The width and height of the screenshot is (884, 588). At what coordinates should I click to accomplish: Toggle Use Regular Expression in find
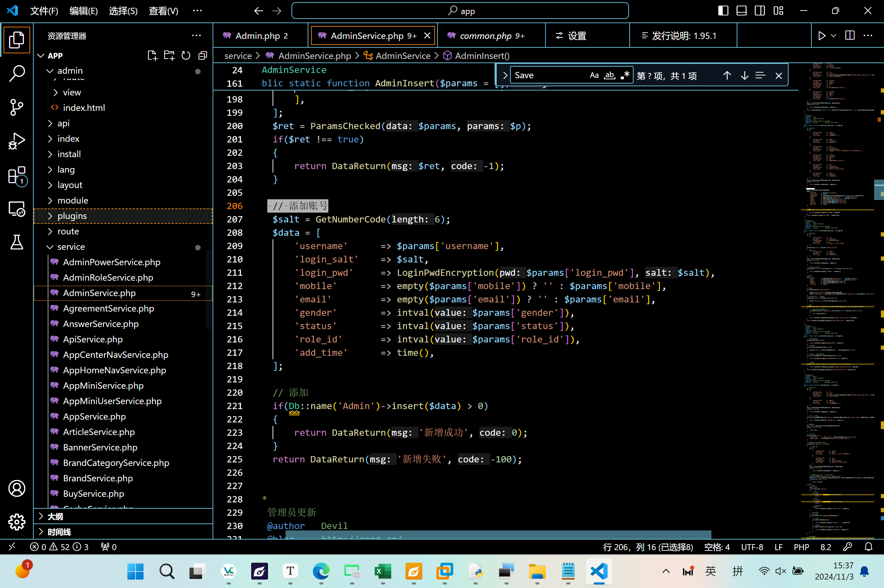(624, 75)
